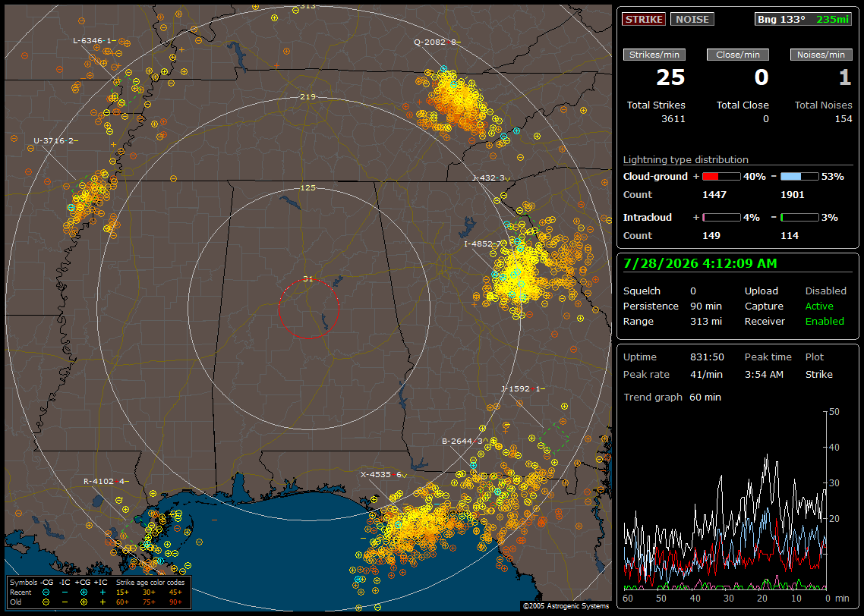Click the 7/28/2026 timestamp display
864x616 pixels.
[700, 264]
